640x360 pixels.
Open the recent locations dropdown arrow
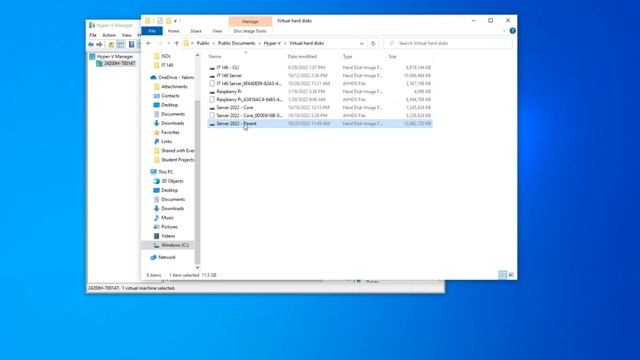169,43
